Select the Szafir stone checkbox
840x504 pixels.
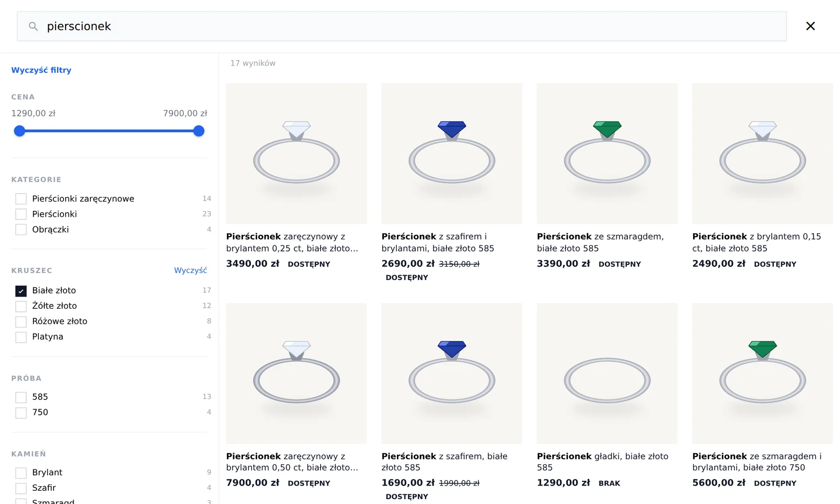[21, 488]
